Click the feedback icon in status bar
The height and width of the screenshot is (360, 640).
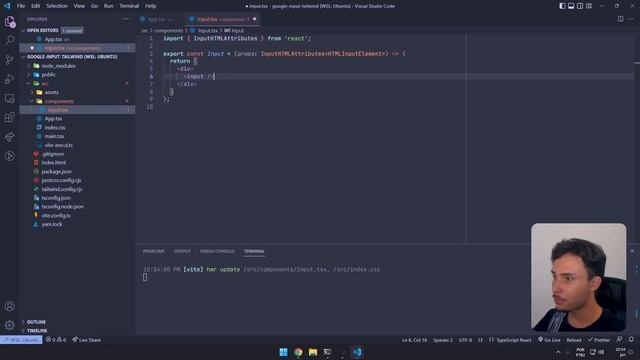(x=620, y=340)
